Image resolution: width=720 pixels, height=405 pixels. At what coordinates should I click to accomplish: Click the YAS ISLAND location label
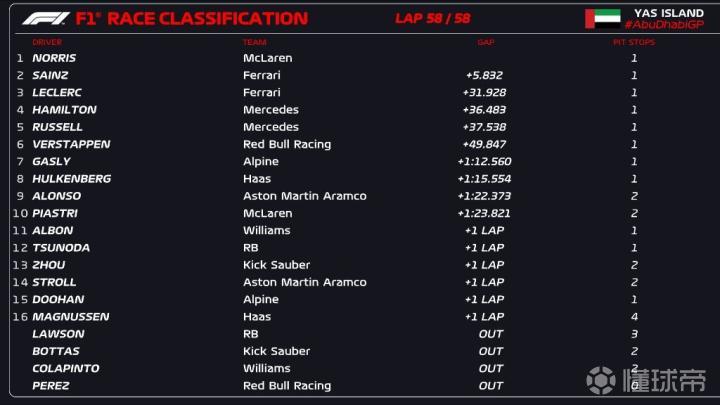tap(669, 12)
